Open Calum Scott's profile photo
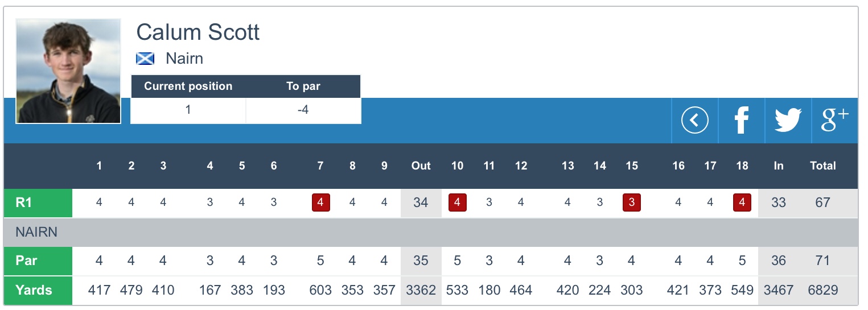Viewport: 868px width, 310px height. 68,71
